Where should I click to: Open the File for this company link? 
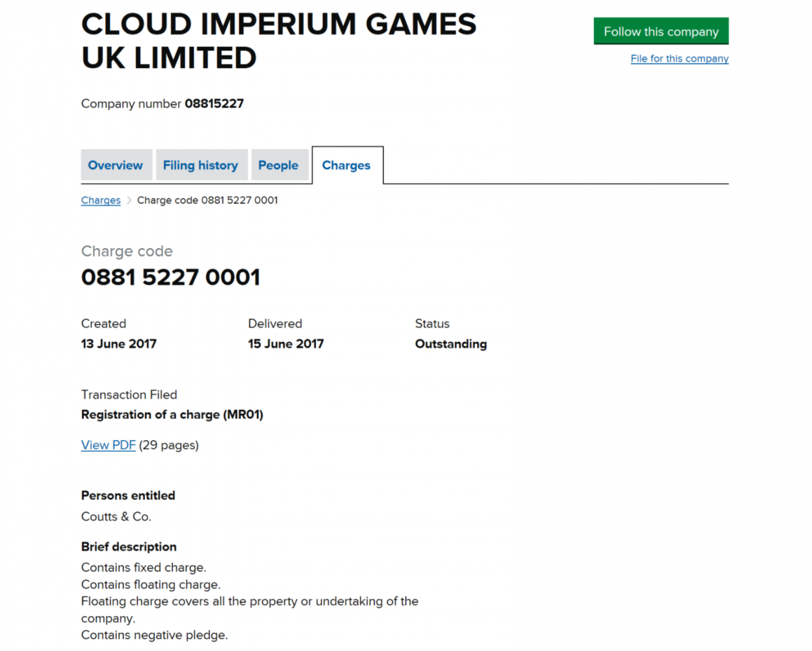(x=679, y=58)
